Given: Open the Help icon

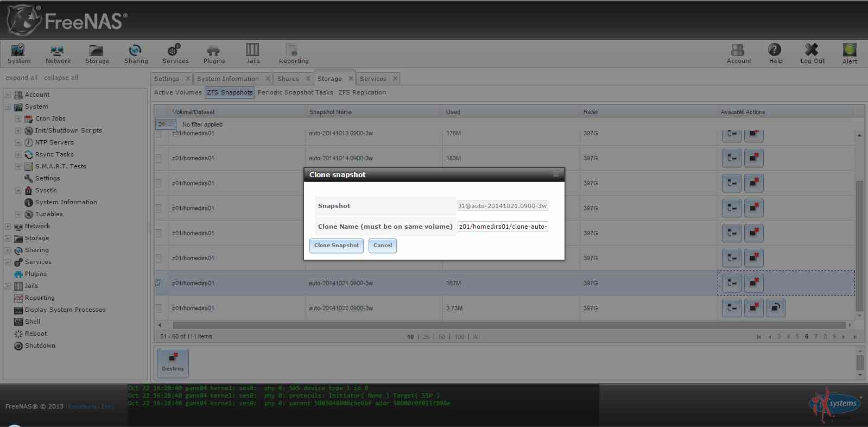Looking at the screenshot, I should tap(775, 54).
